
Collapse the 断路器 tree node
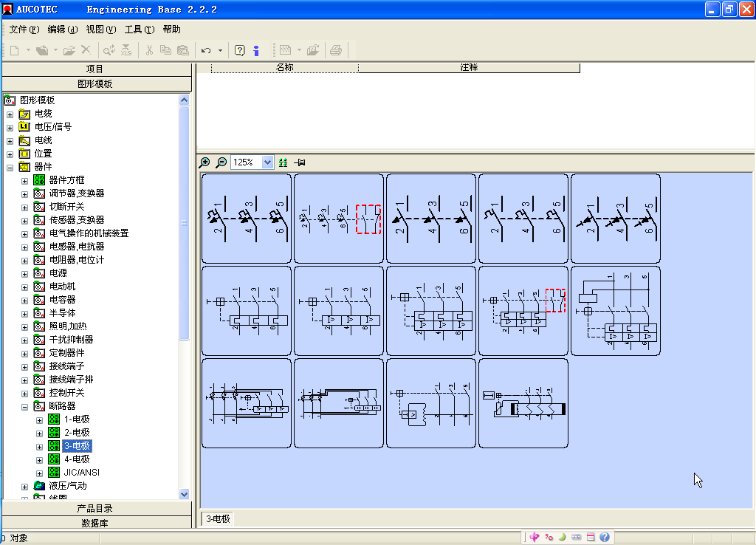(x=24, y=407)
